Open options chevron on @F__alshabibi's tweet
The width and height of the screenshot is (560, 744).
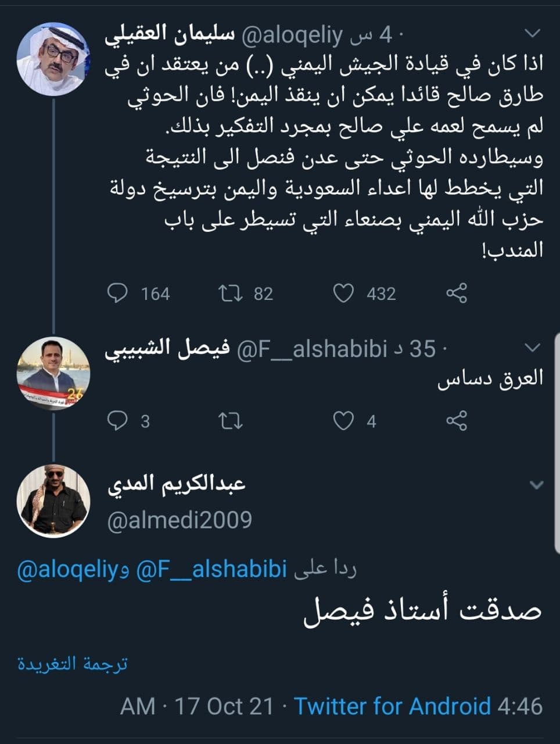pos(532,348)
